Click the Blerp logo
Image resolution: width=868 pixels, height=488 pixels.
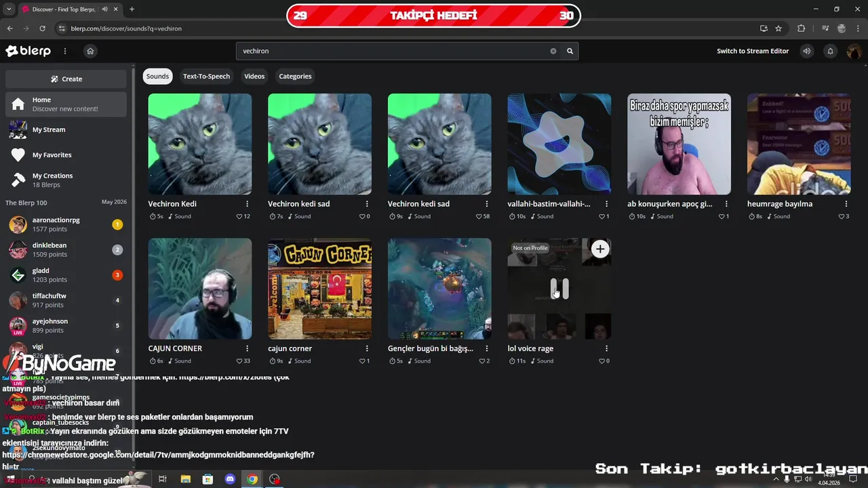(28, 51)
